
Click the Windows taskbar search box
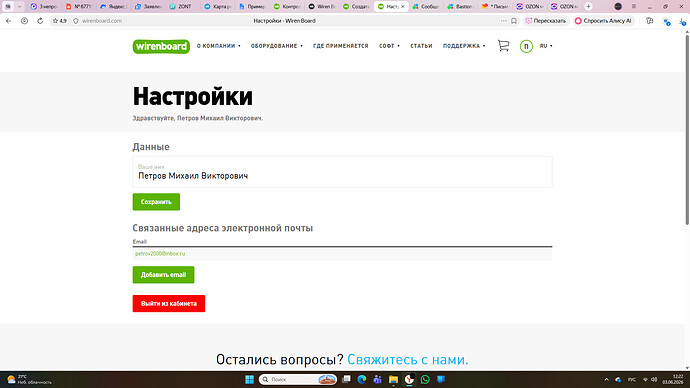pyautogui.click(x=298, y=379)
